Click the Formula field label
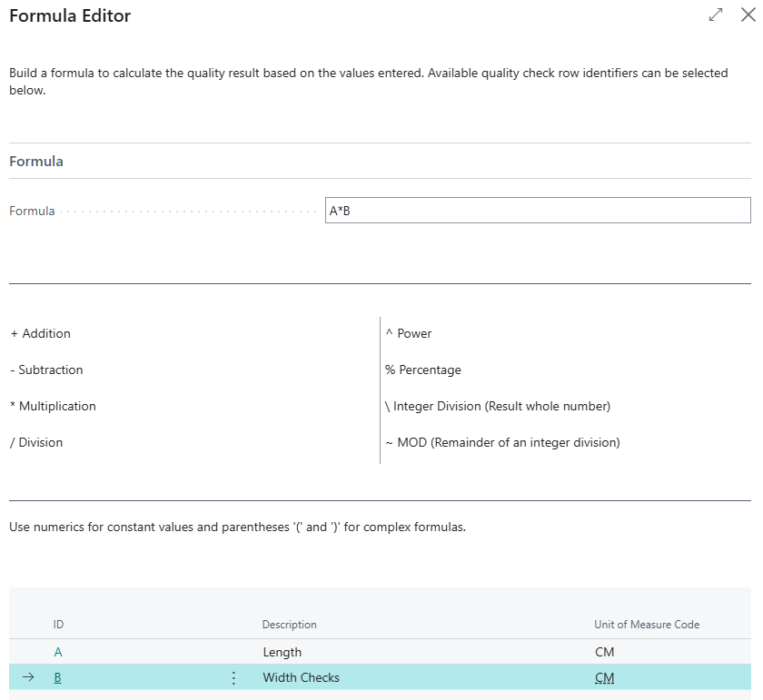The width and height of the screenshot is (763, 700). pos(32,211)
